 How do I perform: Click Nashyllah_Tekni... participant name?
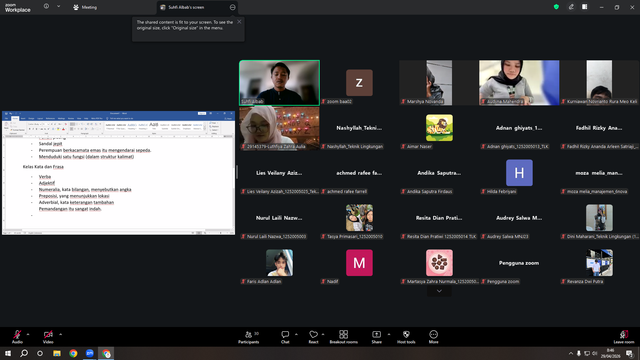tap(359, 128)
